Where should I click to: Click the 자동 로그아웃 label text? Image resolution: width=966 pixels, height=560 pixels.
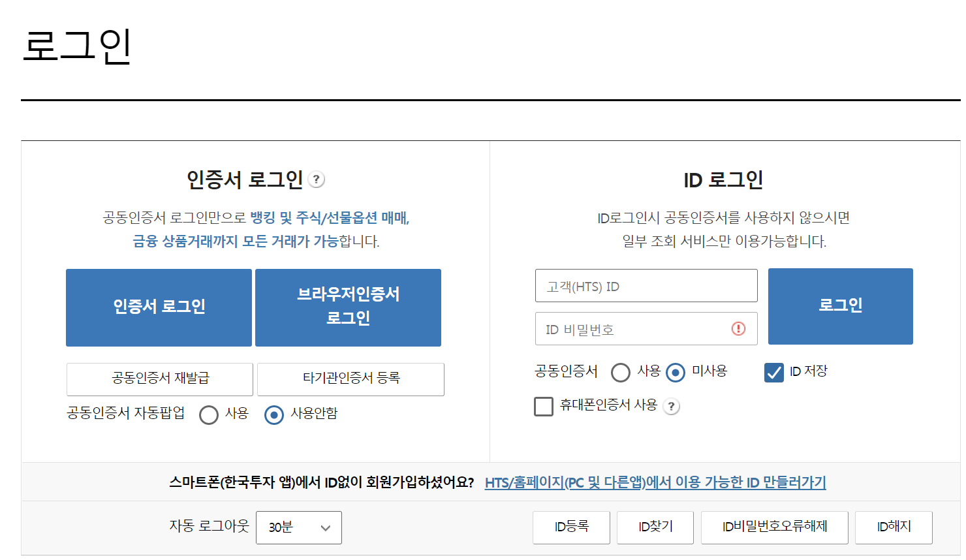209,526
